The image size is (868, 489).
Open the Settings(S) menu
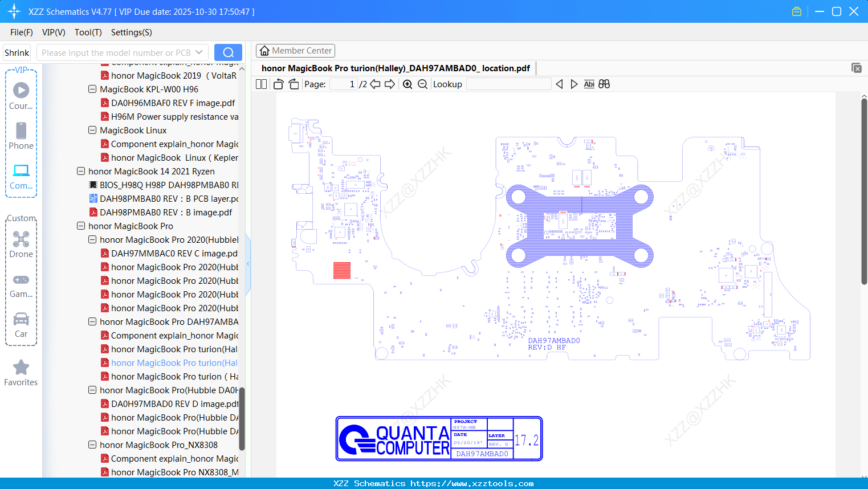tap(132, 32)
